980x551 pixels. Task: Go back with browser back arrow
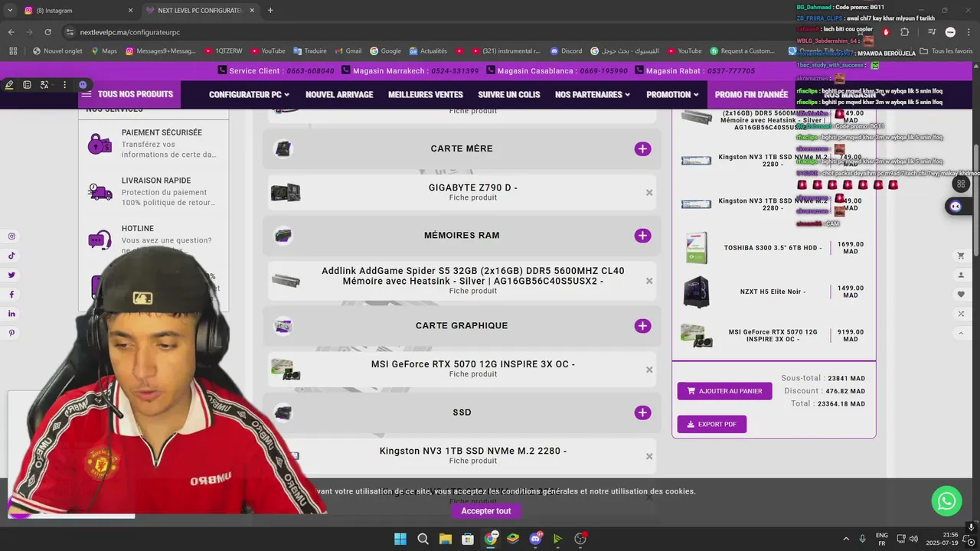(x=11, y=32)
